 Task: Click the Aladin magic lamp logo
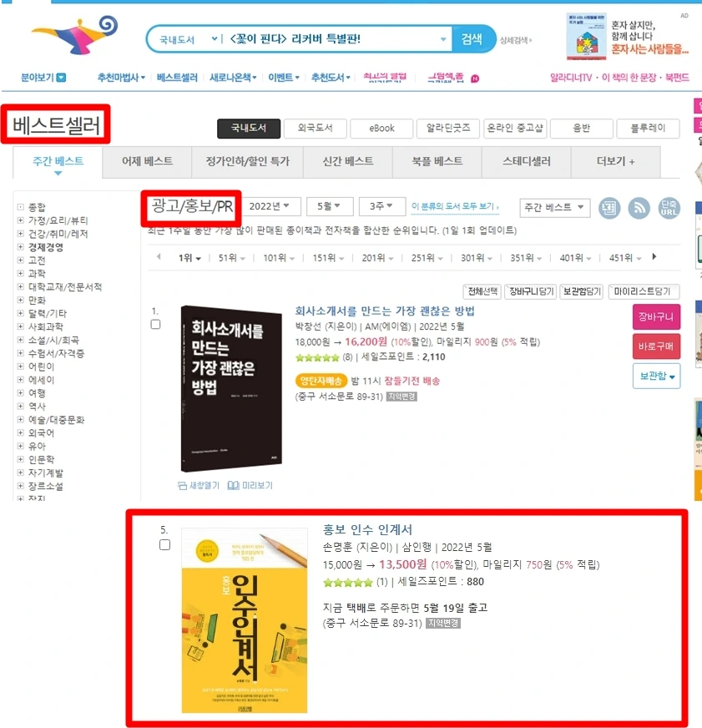(x=75, y=35)
